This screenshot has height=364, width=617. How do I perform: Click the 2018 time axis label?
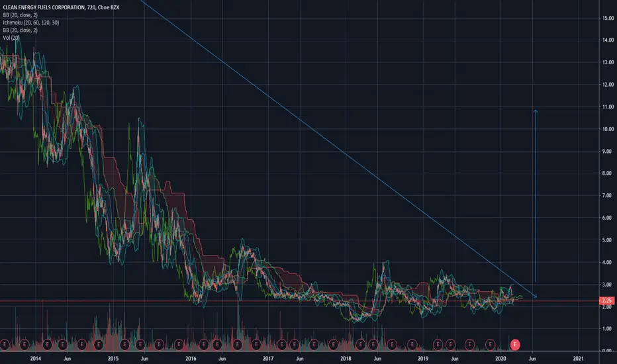346,359
